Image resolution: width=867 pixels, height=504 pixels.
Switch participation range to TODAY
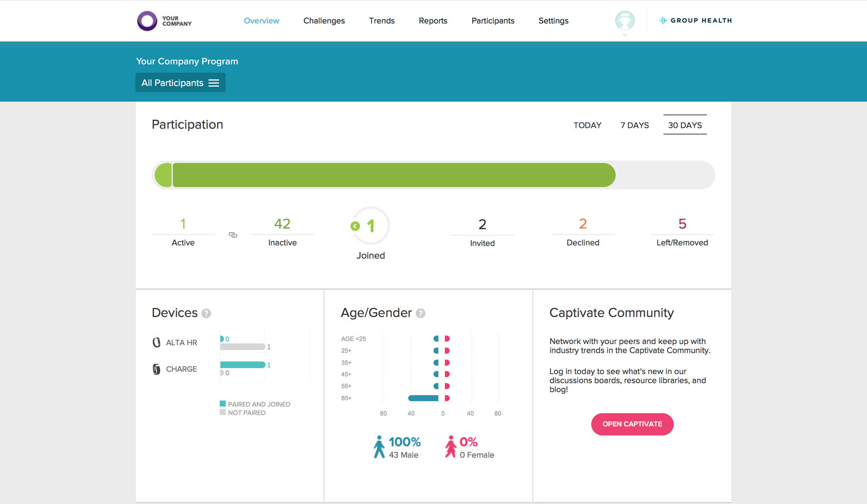point(587,125)
